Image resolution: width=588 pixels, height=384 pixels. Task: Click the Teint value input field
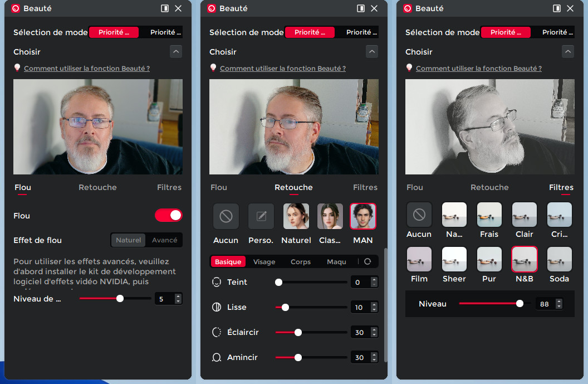pos(359,283)
